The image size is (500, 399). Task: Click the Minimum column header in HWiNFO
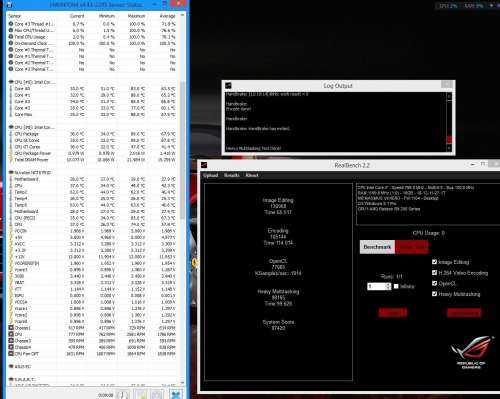tap(107, 16)
